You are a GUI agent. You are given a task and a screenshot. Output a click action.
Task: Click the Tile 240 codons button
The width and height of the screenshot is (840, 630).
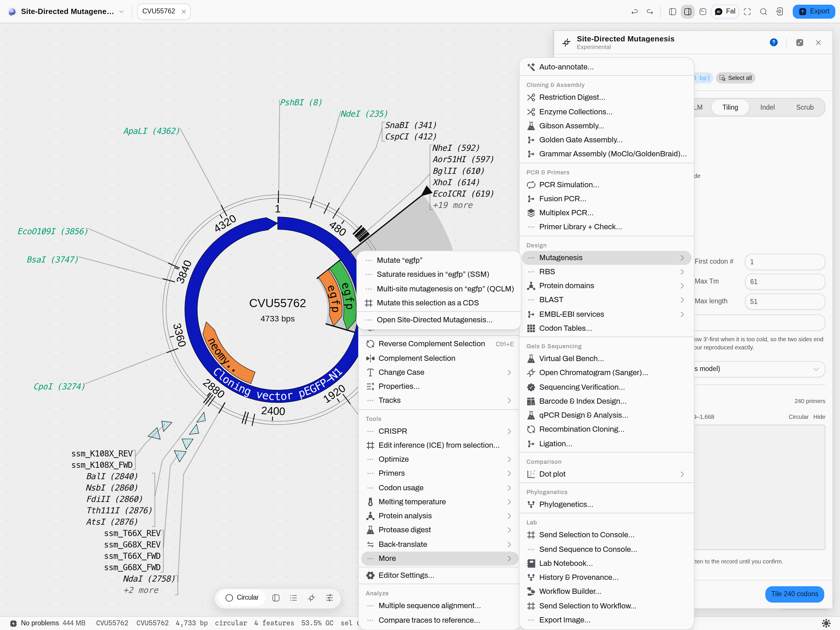tap(794, 594)
